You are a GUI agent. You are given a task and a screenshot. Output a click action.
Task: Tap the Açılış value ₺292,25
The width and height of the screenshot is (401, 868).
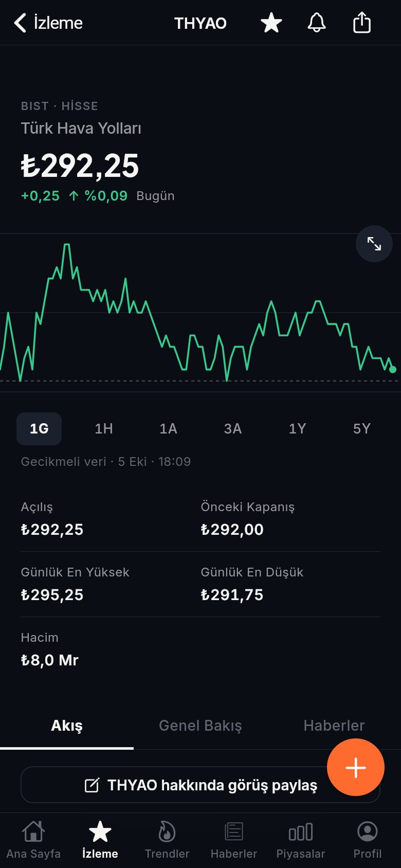tap(52, 530)
